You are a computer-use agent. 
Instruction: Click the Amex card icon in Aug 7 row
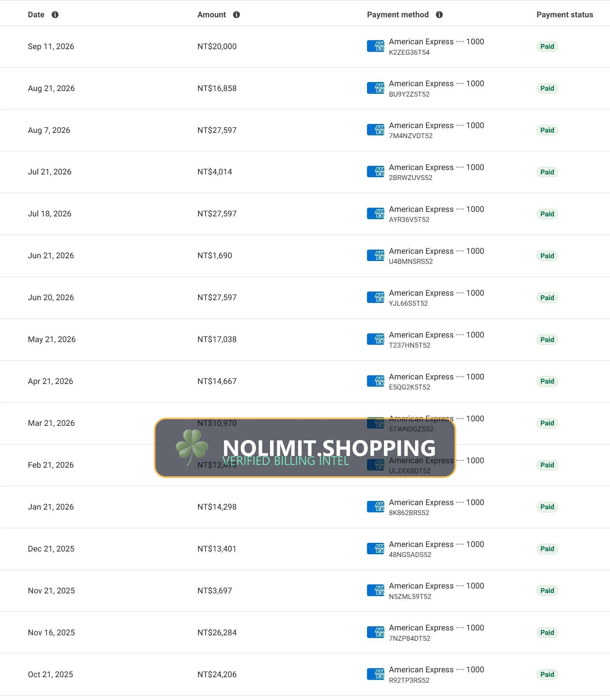click(x=376, y=130)
